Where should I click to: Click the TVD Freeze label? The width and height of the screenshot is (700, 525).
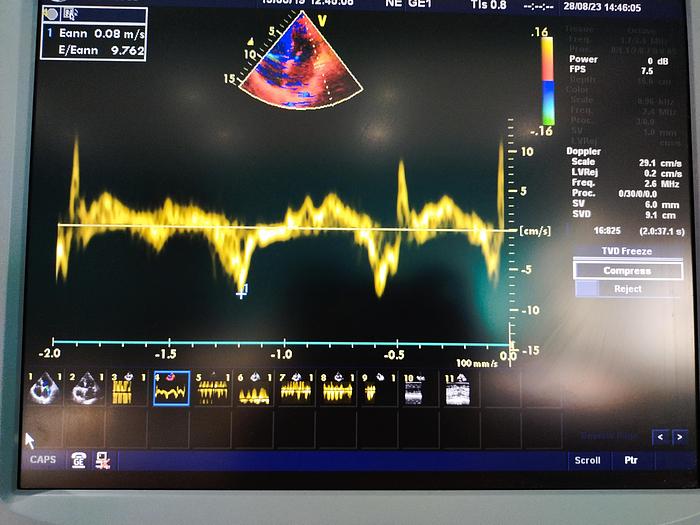pyautogui.click(x=627, y=251)
